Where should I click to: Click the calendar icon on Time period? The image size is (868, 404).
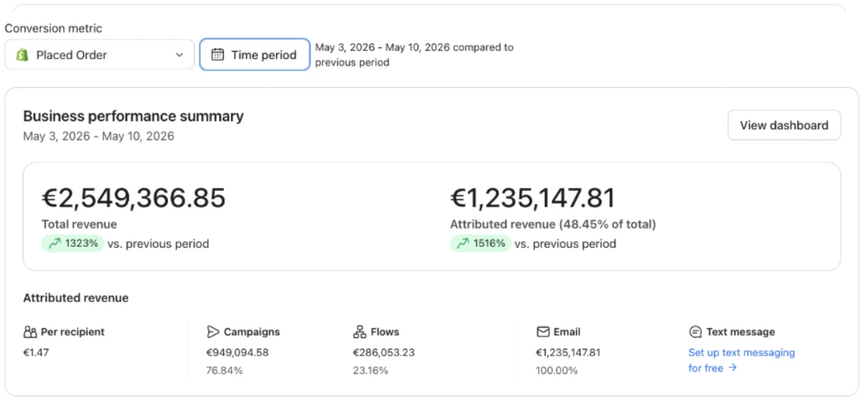click(218, 55)
